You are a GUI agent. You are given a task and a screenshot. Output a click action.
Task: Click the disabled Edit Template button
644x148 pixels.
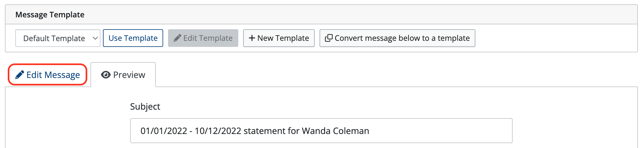click(203, 38)
